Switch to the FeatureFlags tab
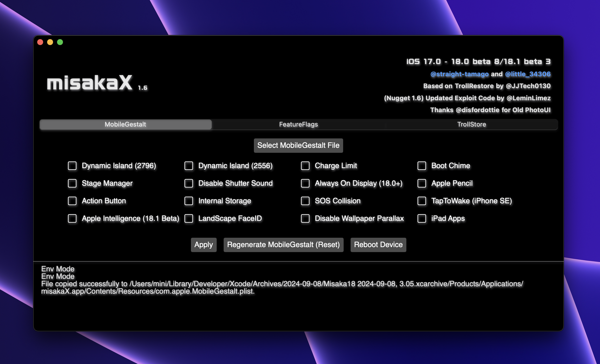The image size is (600, 364). coord(299,124)
